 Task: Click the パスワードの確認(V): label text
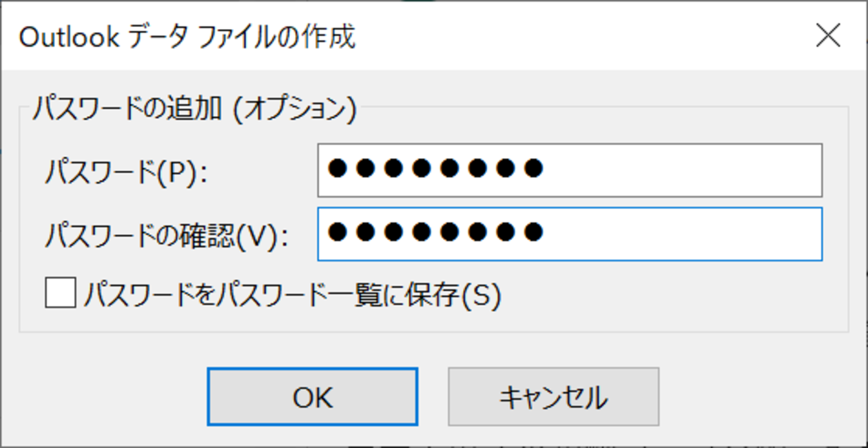click(166, 236)
